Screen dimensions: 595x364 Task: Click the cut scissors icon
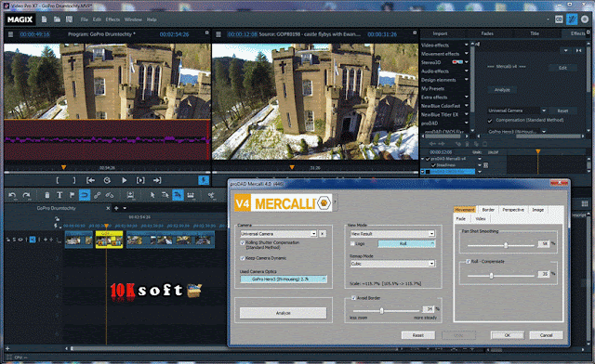[x=211, y=195]
